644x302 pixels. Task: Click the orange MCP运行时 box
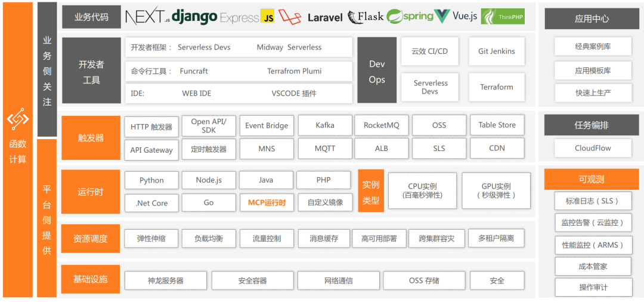[x=267, y=202]
